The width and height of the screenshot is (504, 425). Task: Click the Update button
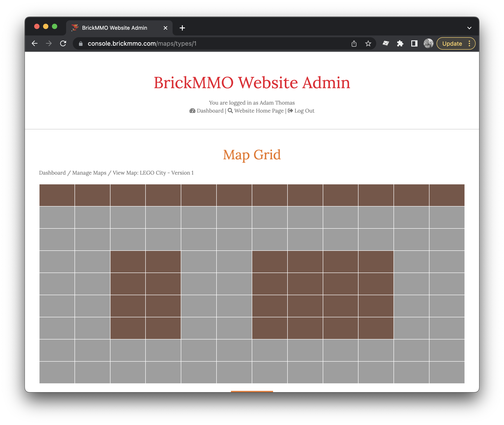[x=452, y=44]
